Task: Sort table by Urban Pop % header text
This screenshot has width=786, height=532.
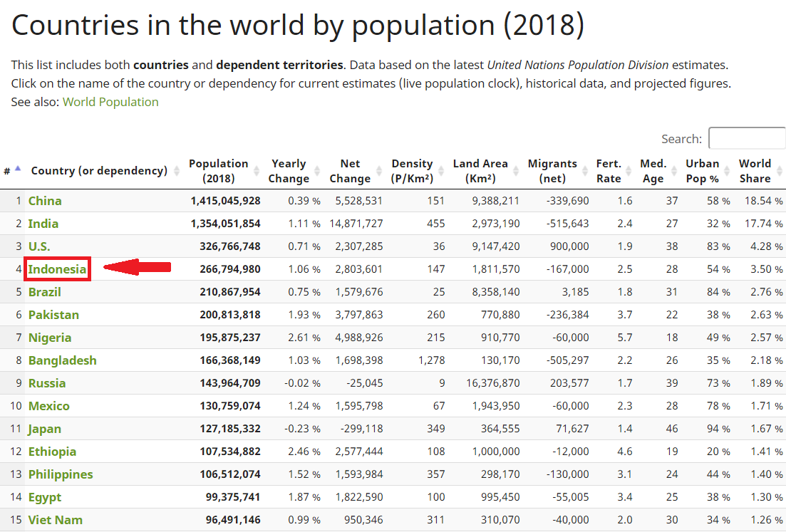Action: coord(702,171)
